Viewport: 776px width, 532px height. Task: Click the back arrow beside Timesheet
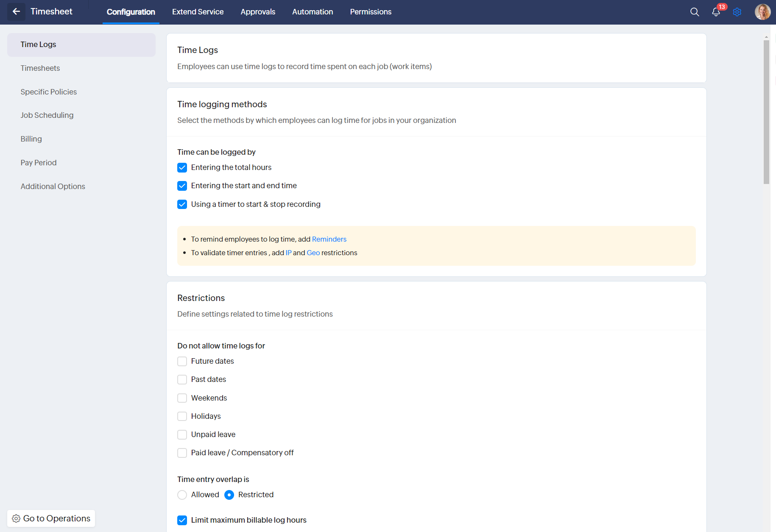click(16, 12)
